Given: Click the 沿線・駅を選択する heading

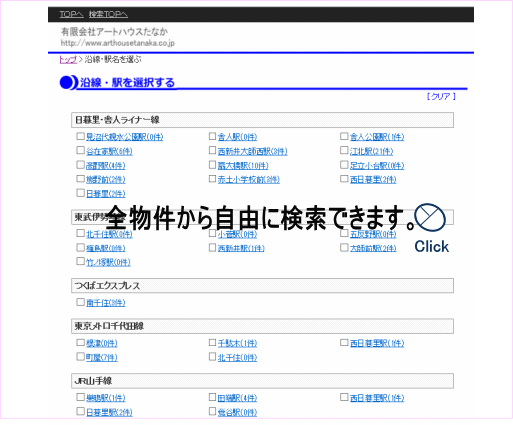Looking at the screenshot, I should coord(127,83).
